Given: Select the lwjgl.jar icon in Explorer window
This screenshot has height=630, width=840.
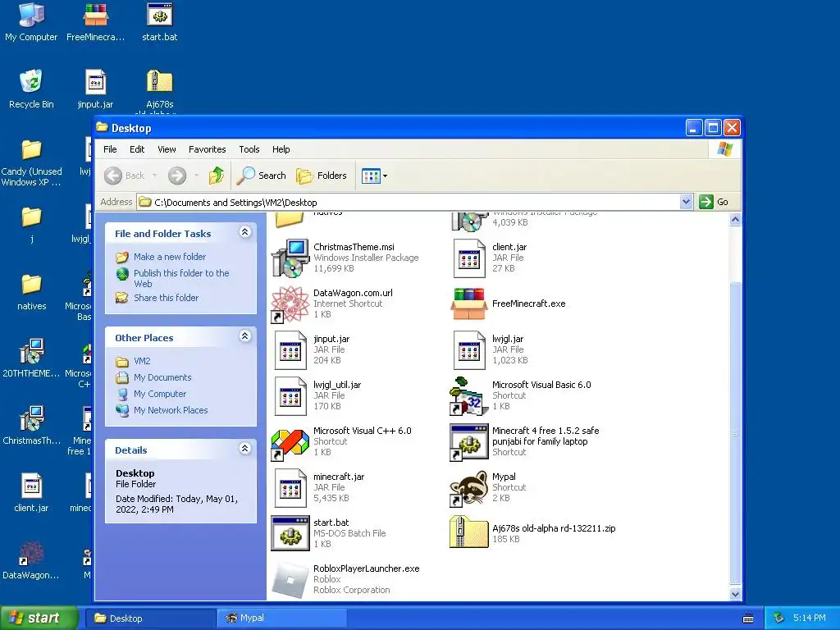Looking at the screenshot, I should click(x=469, y=349).
